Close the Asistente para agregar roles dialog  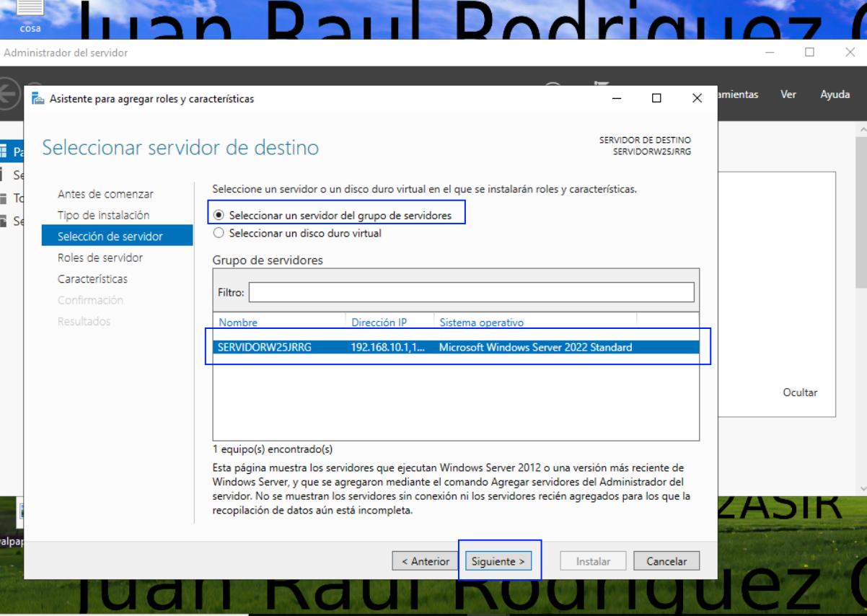click(697, 99)
